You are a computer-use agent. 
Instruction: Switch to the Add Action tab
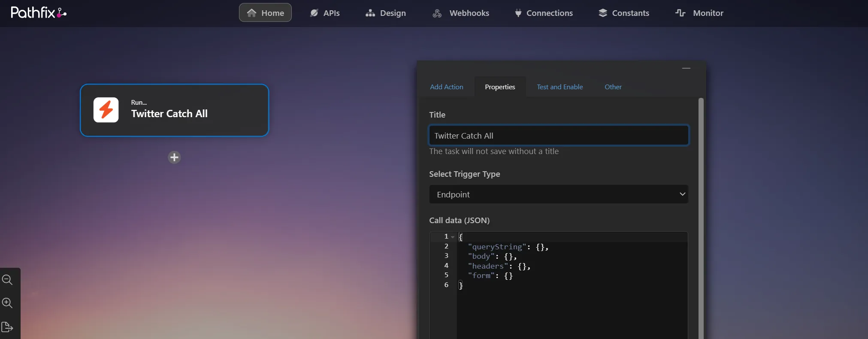447,87
